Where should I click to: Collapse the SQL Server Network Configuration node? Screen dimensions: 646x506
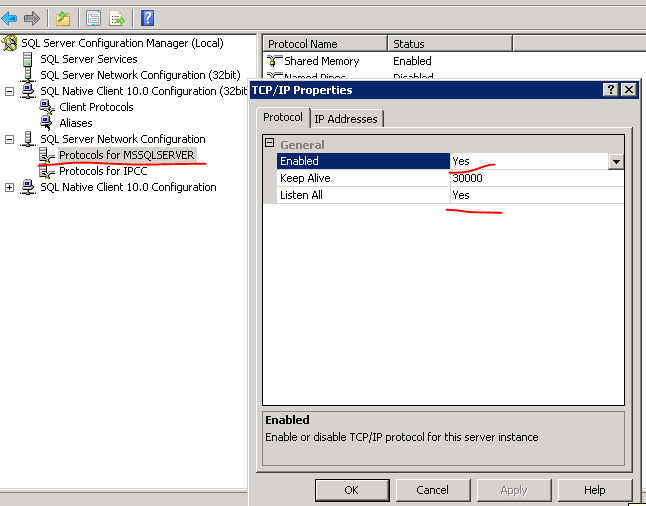coord(9,139)
